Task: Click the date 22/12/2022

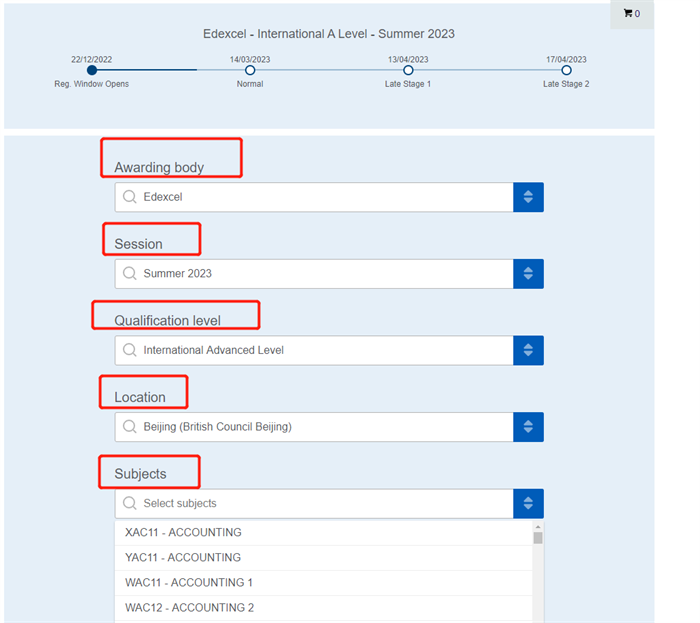Action: coord(92,59)
